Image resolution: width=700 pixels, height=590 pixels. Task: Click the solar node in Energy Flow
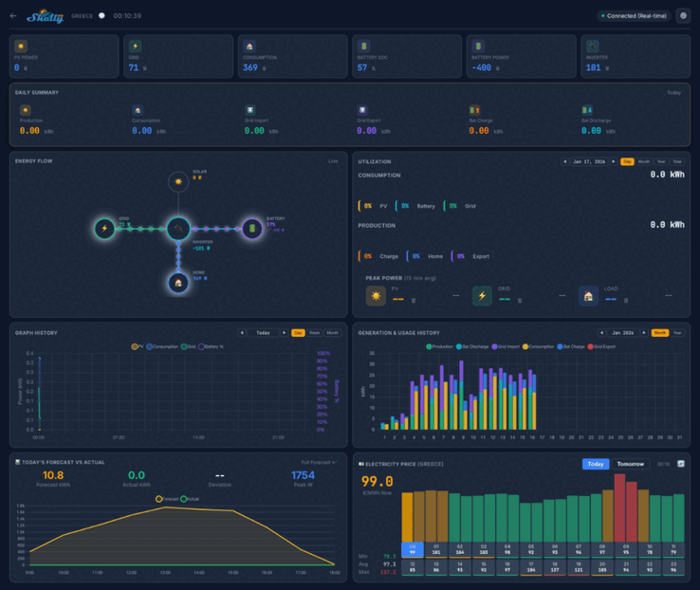click(x=178, y=180)
